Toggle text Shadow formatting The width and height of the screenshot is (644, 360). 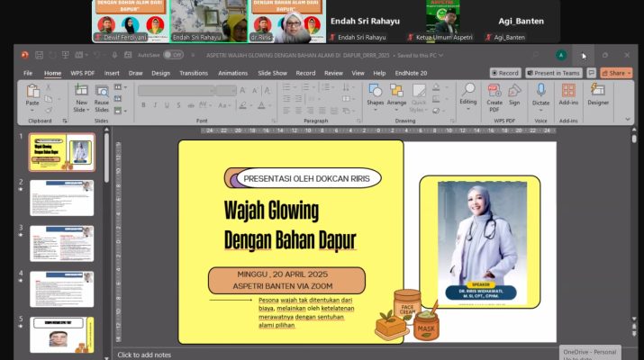coord(178,105)
